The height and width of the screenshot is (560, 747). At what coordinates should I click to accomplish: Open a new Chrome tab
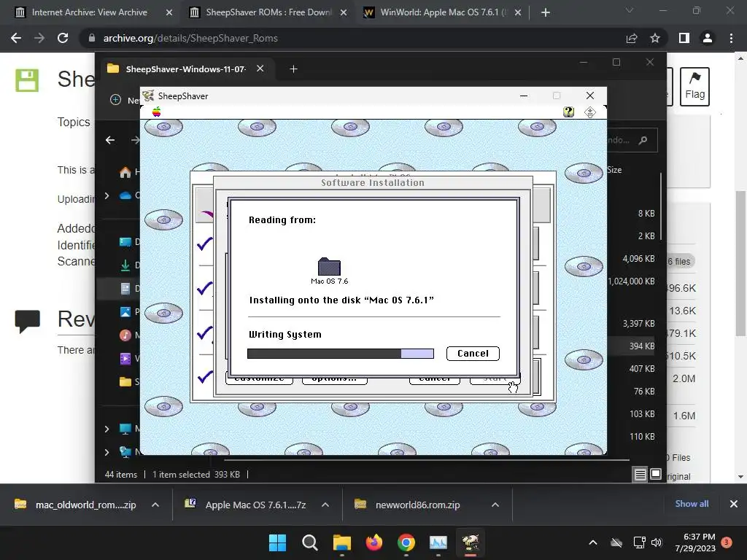pos(546,13)
